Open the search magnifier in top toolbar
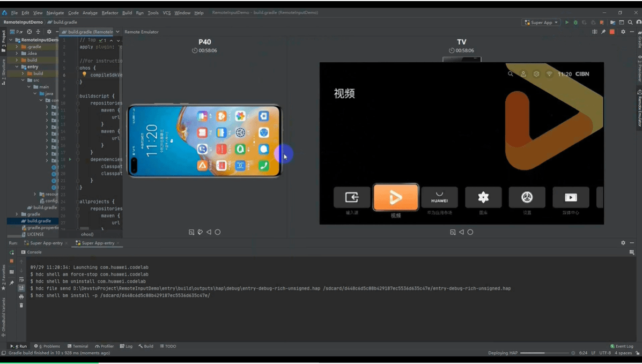642x364 pixels. click(630, 23)
